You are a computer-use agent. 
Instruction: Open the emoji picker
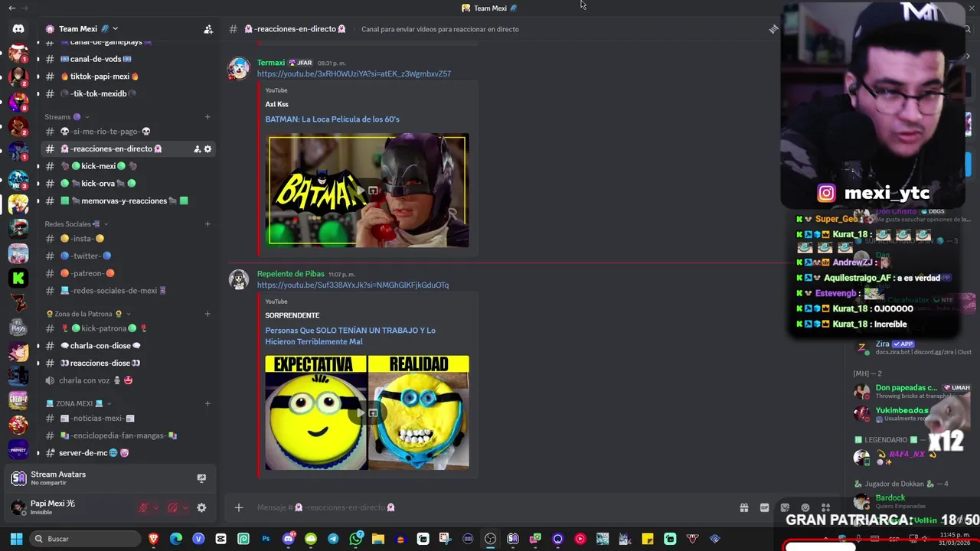pos(805,507)
